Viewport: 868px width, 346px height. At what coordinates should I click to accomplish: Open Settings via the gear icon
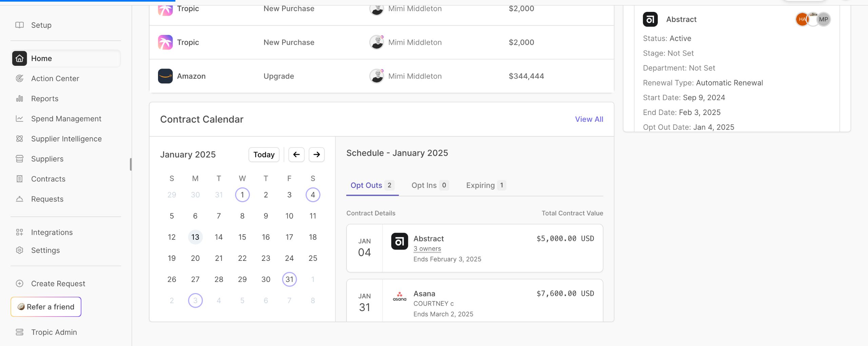click(20, 250)
